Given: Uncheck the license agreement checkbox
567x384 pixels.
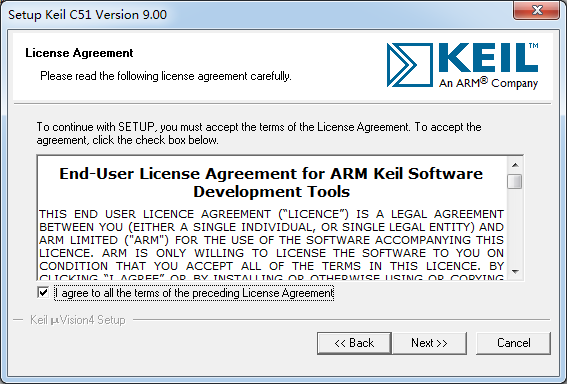Looking at the screenshot, I should click(43, 292).
